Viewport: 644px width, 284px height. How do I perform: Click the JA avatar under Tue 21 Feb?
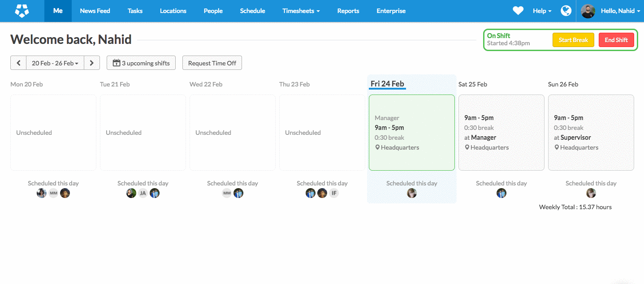(143, 194)
